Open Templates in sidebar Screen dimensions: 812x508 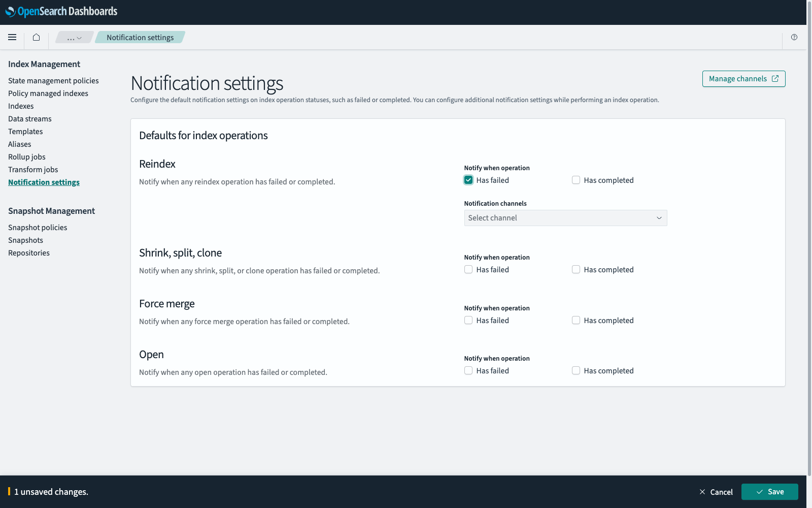[x=25, y=131]
